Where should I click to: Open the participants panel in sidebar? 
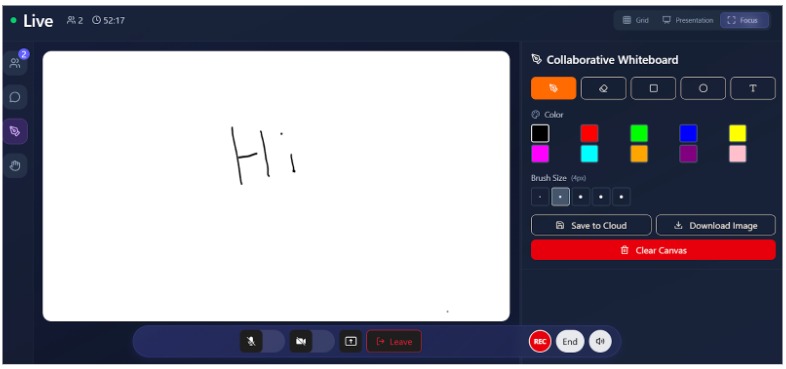pos(16,63)
